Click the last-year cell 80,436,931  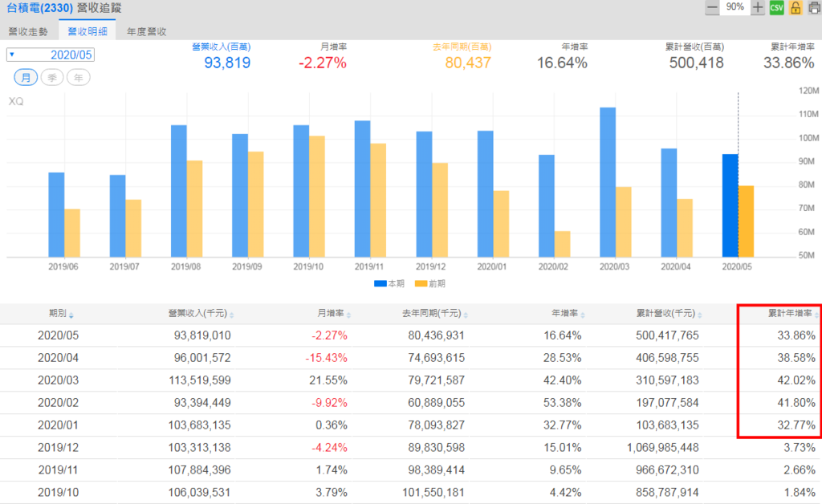click(437, 335)
